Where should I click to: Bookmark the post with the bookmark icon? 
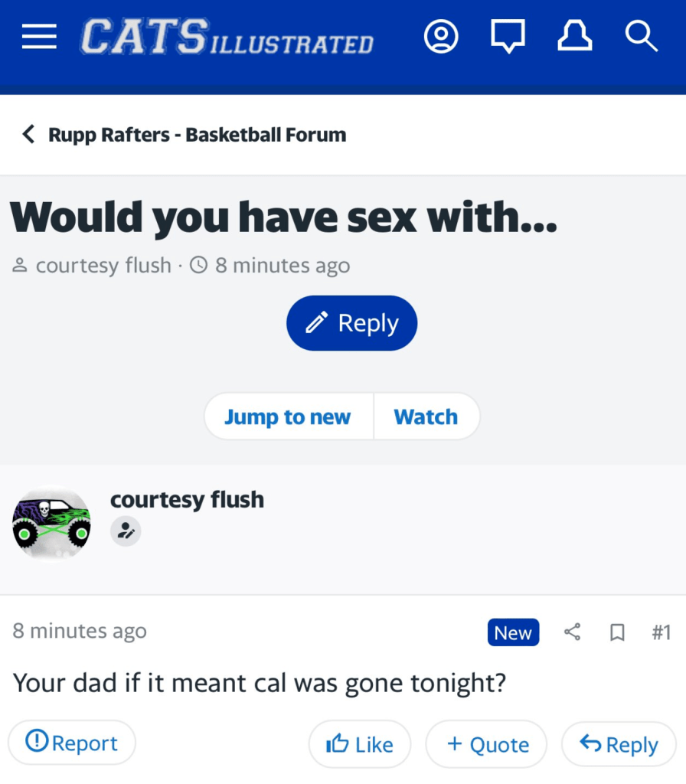coord(617,632)
